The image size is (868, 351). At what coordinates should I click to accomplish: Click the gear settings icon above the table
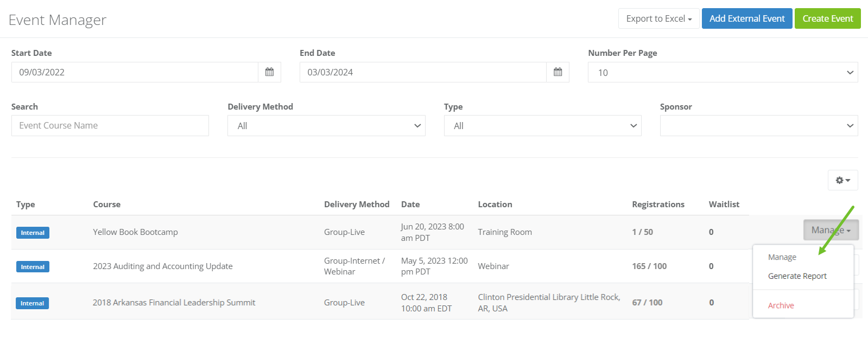tap(842, 180)
